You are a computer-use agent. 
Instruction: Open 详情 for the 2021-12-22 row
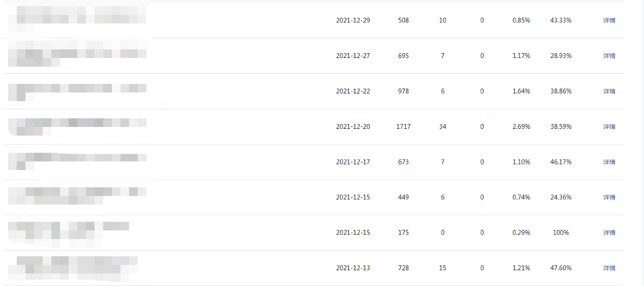click(x=609, y=92)
